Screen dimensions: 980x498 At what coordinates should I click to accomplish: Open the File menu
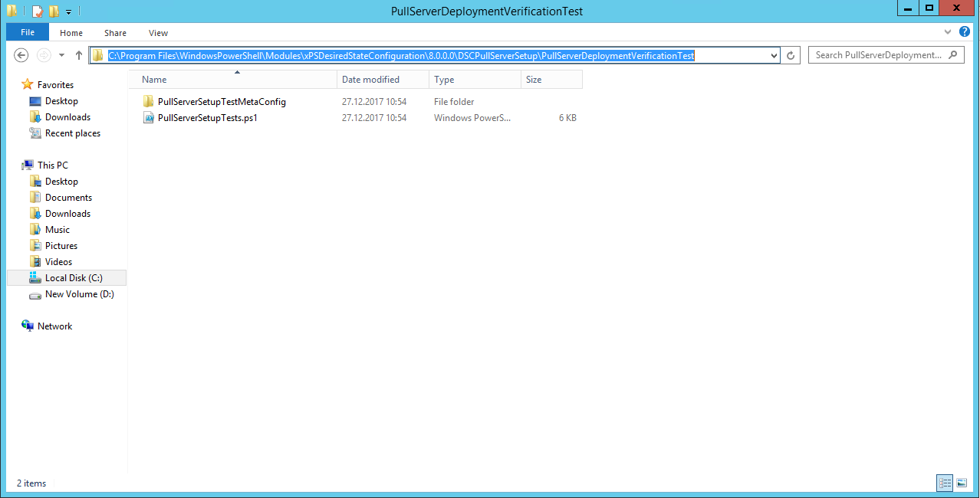[x=27, y=32]
